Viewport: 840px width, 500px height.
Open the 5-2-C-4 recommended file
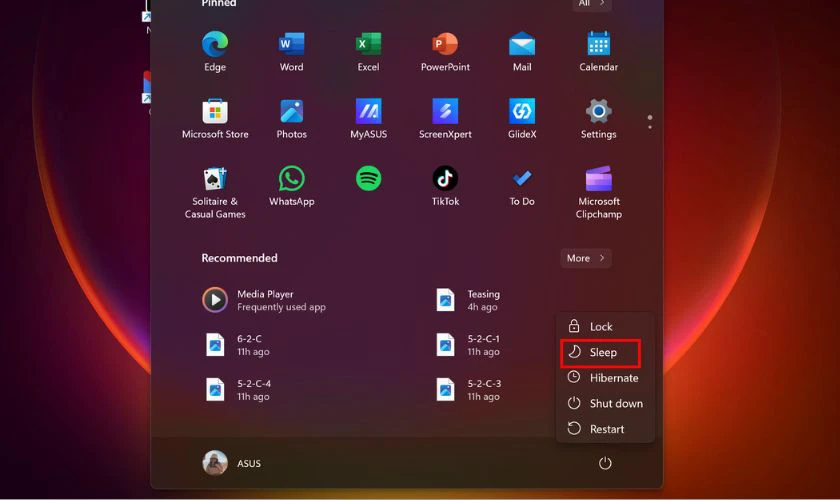[x=239, y=390]
